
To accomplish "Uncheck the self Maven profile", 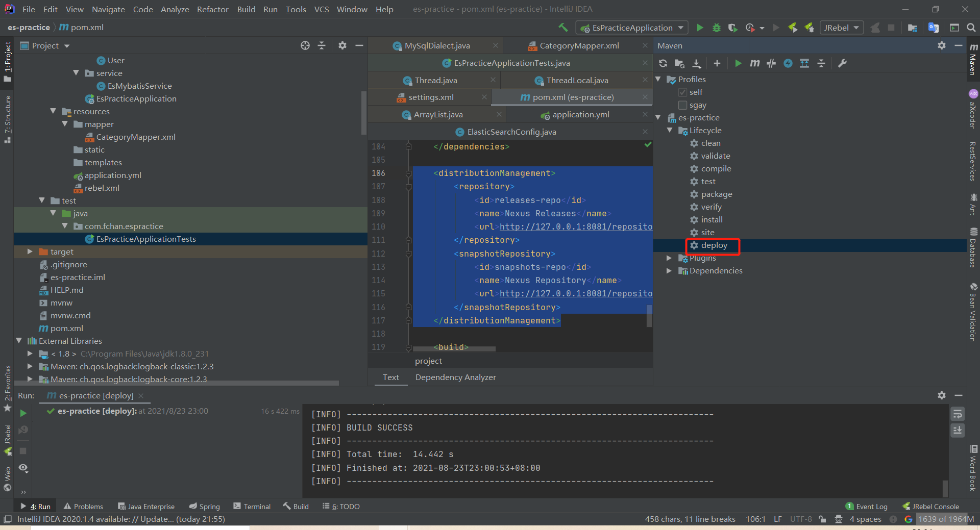I will tap(682, 92).
